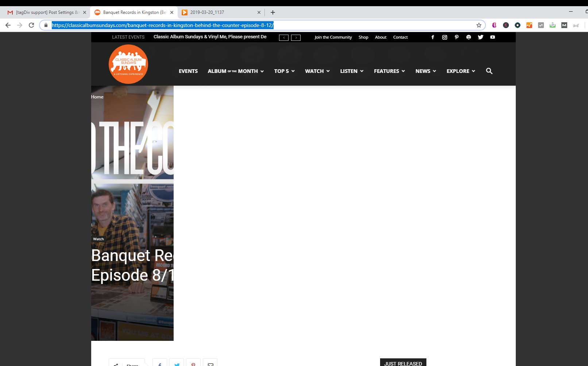
Task: Expand the Listen dropdown menu
Action: pos(352,71)
